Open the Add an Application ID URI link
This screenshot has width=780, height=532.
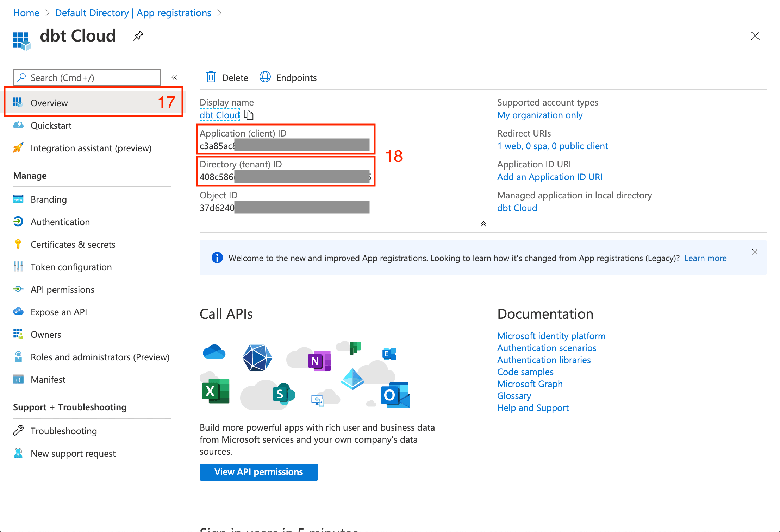pyautogui.click(x=549, y=177)
